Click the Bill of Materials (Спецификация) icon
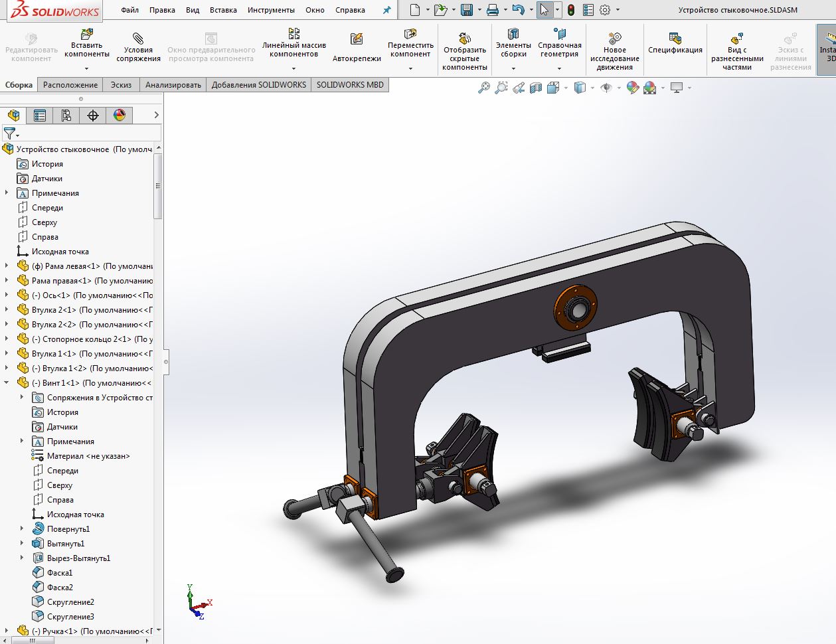The image size is (836, 644). coord(675,39)
